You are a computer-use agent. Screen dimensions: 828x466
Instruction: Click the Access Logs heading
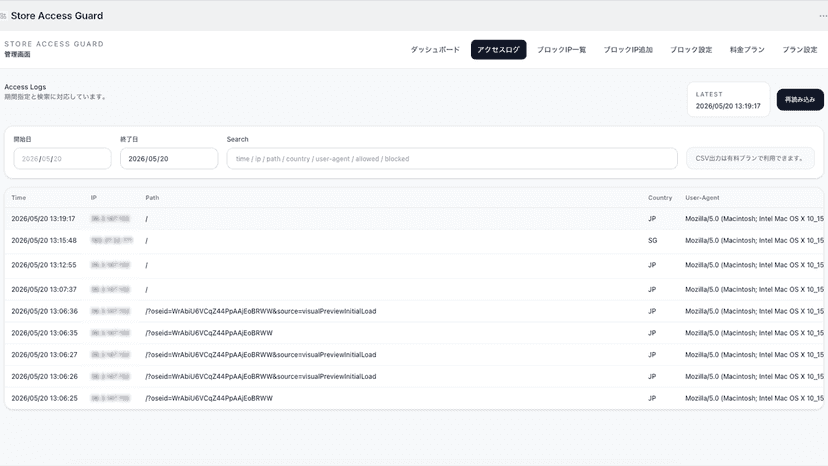tap(25, 87)
